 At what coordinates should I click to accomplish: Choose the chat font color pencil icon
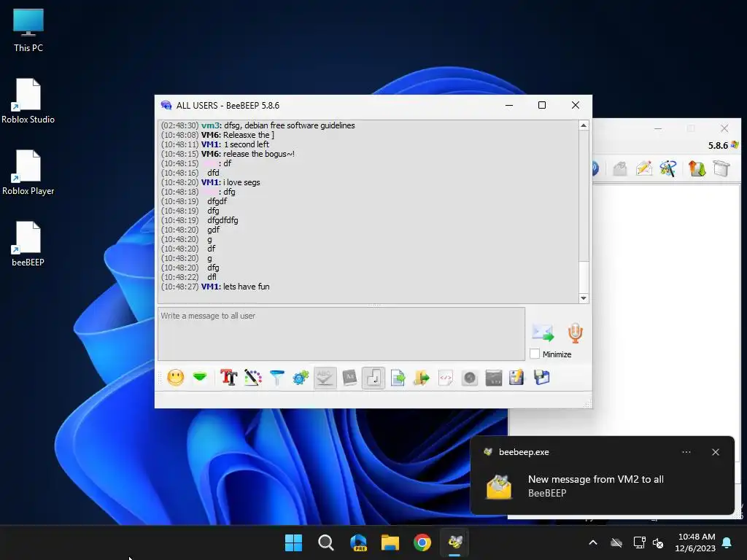click(253, 378)
